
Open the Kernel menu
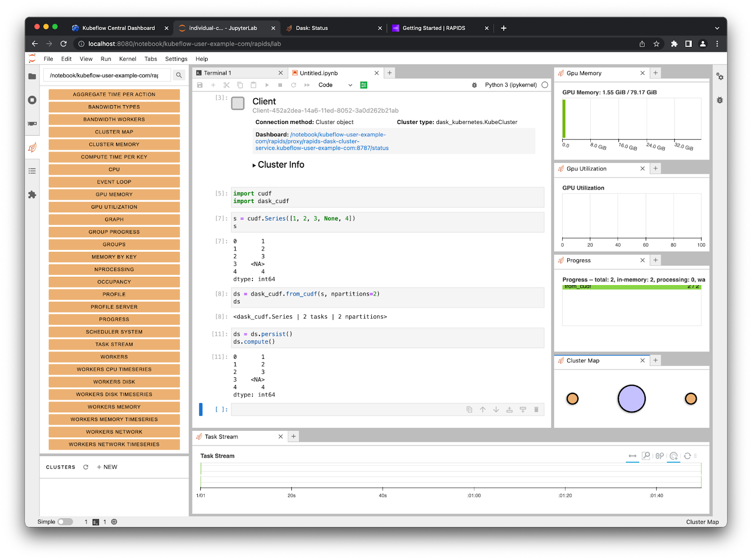point(127,59)
